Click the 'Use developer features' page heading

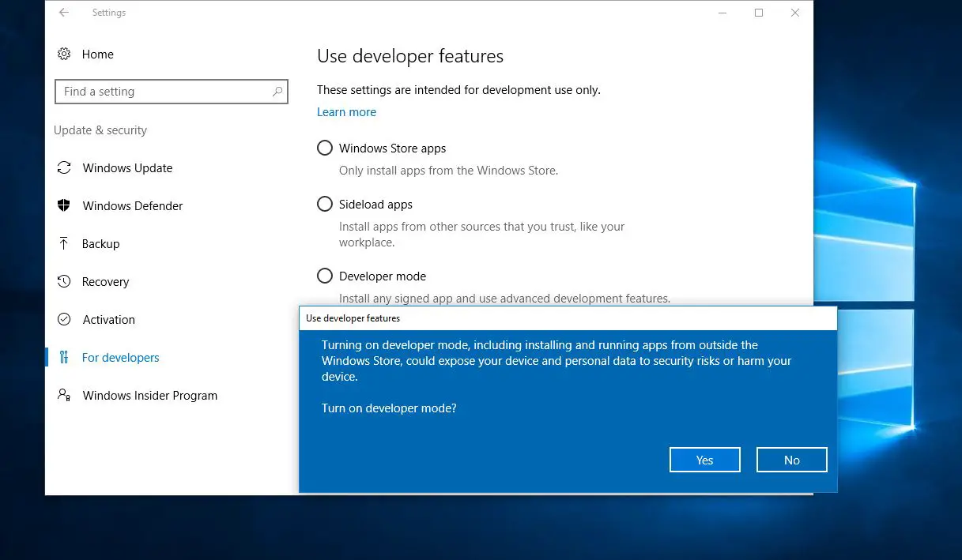pyautogui.click(x=410, y=56)
